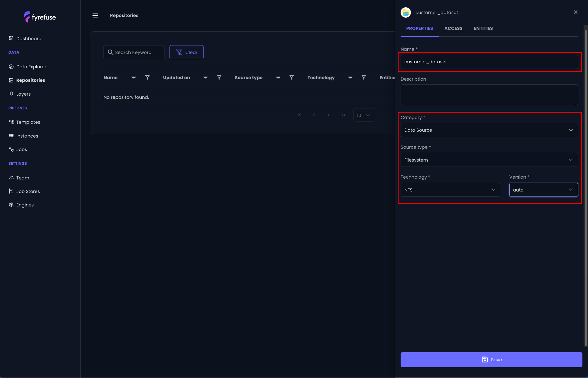Screen dimensions: 588x378
Task: Go to first page of results
Action: tap(299, 115)
